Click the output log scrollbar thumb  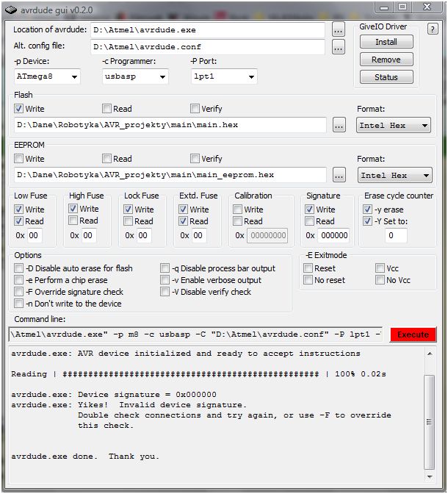pos(430,422)
